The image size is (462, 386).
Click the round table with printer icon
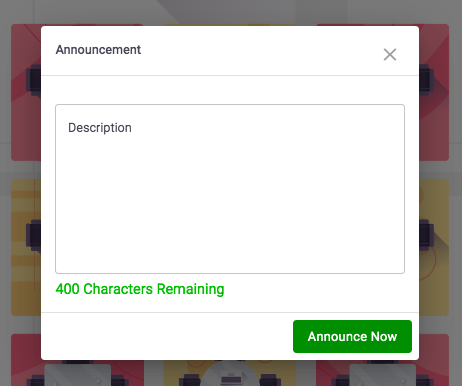230,374
